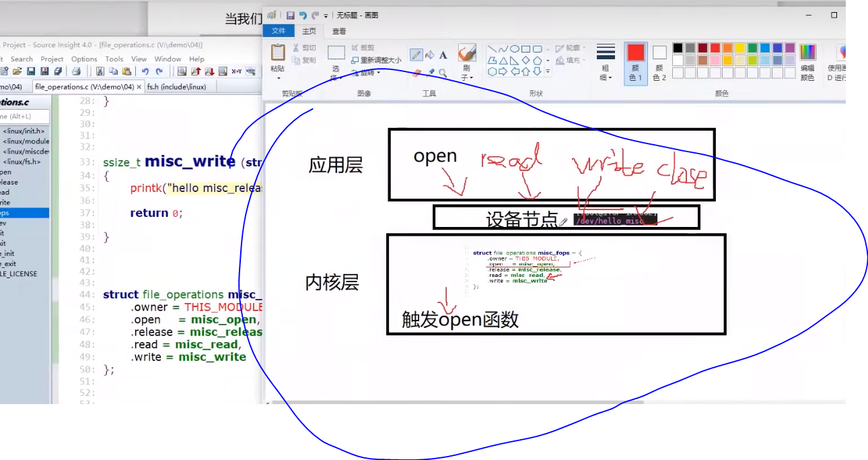The image size is (868, 460).
Task: Open the Options menu in Source Insight
Action: click(84, 59)
